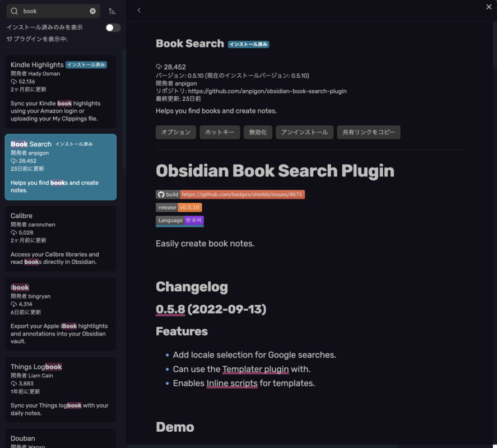
Task: Click the search magnifier icon
Action: tap(14, 11)
